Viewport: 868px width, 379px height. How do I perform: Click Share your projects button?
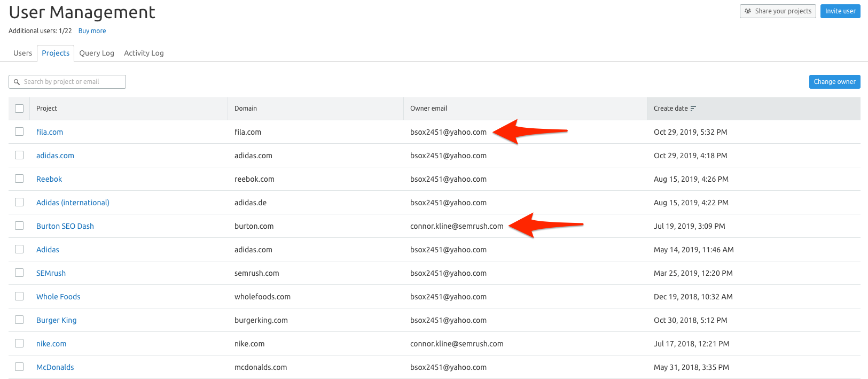[778, 11]
